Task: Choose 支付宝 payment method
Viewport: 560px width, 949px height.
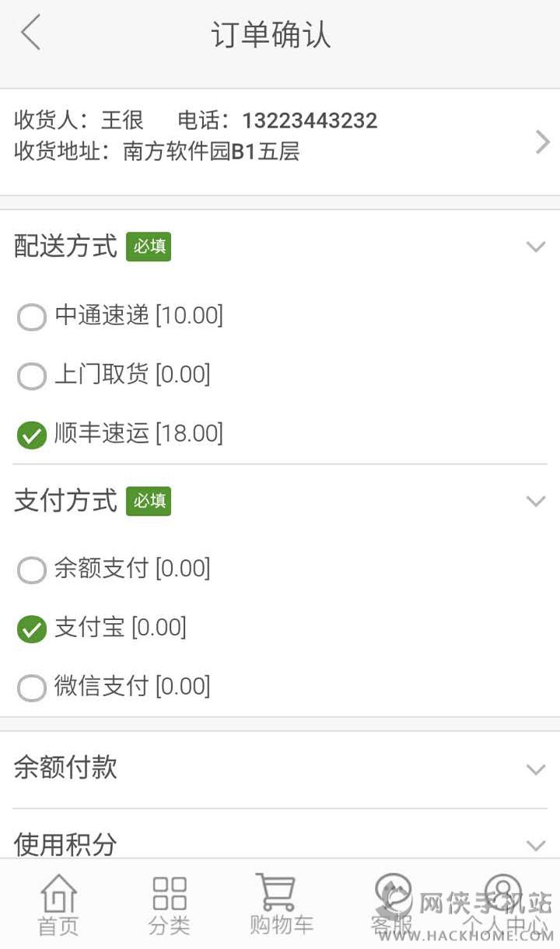Action: click(32, 629)
